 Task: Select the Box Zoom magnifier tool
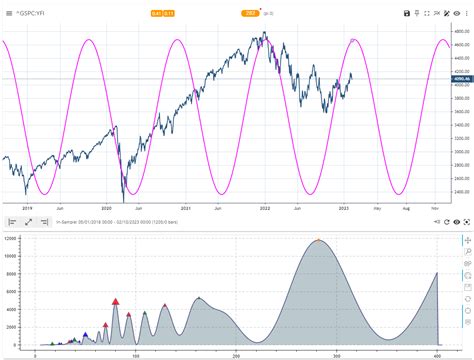pyautogui.click(x=468, y=252)
